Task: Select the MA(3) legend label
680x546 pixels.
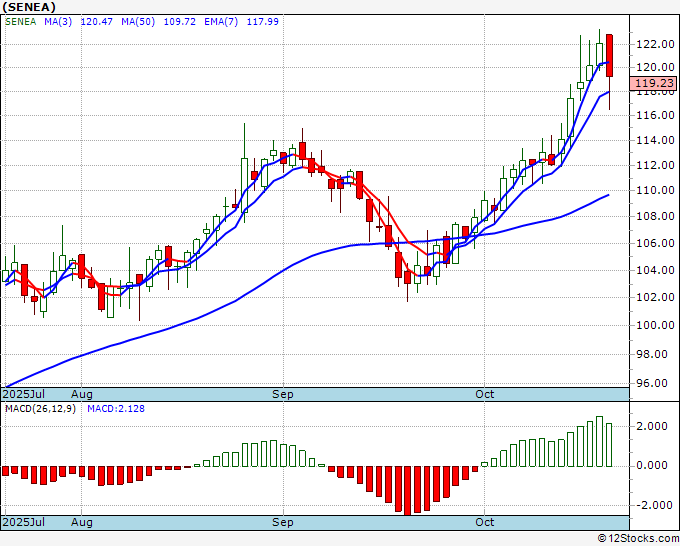Action: (58, 22)
